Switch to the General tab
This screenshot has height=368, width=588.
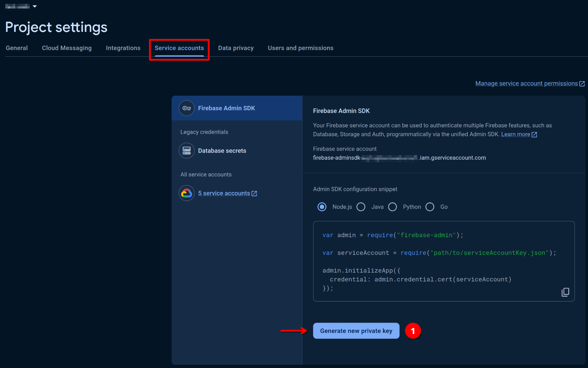pos(17,48)
